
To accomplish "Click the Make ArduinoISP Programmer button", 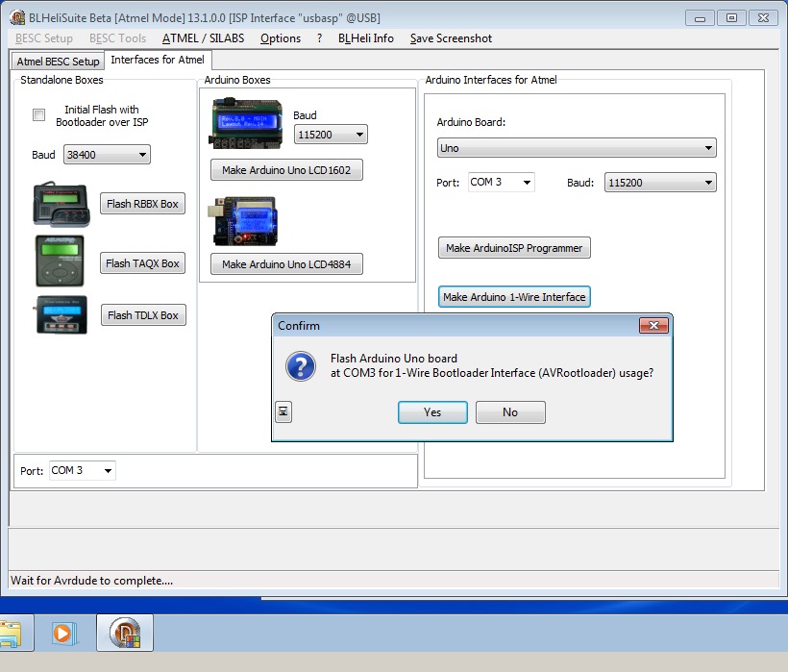I will [514, 248].
